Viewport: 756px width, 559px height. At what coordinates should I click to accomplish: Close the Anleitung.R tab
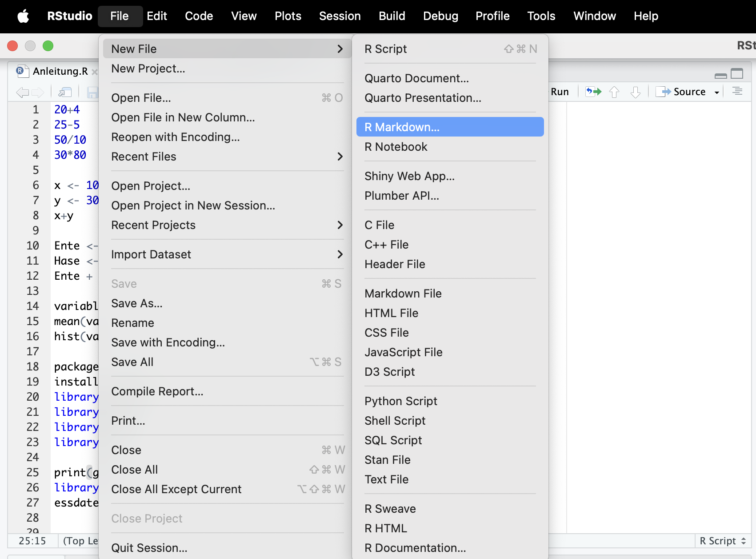95,72
